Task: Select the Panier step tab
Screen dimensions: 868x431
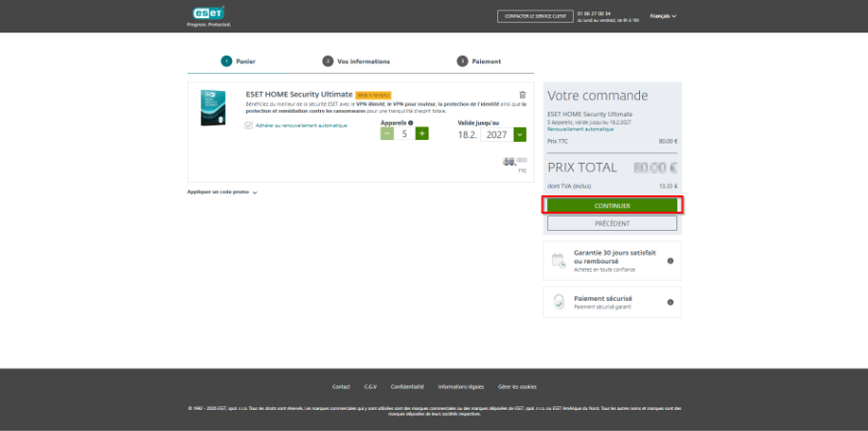Action: [x=239, y=61]
